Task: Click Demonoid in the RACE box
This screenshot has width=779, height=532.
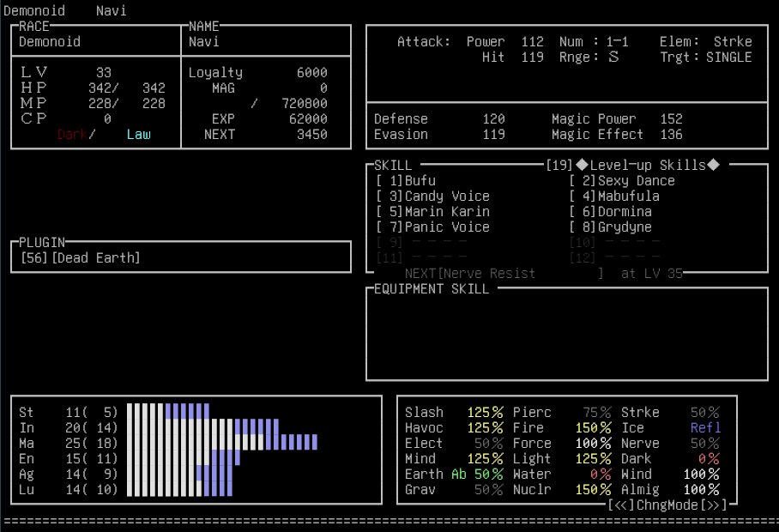Action: [x=50, y=41]
